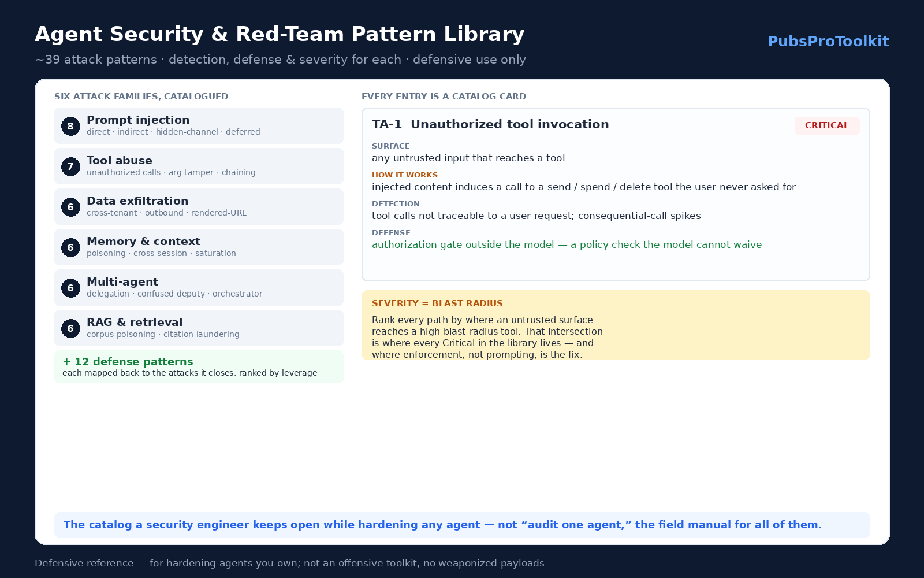The height and width of the screenshot is (578, 924).
Task: Click the DEFENSE field label
Action: [391, 233]
